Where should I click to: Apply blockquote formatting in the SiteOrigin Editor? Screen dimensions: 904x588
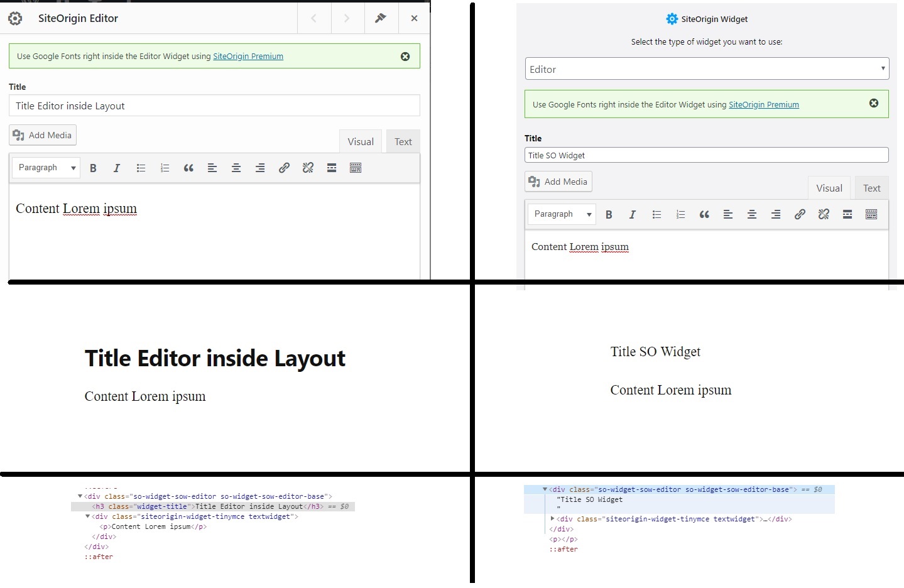click(188, 168)
